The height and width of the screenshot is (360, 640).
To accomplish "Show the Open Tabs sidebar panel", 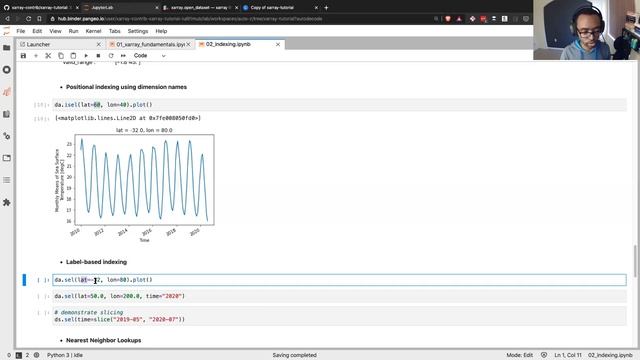I will tap(7, 158).
